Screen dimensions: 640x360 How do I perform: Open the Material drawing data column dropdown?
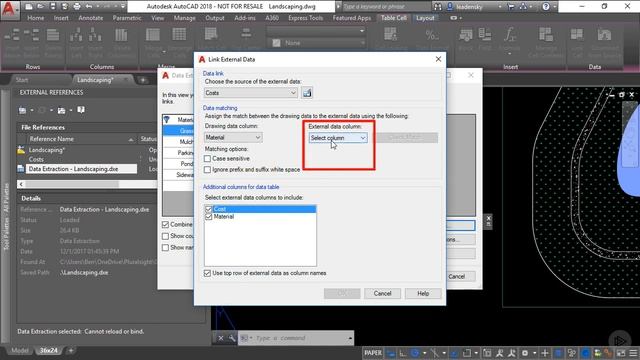[x=233, y=138]
